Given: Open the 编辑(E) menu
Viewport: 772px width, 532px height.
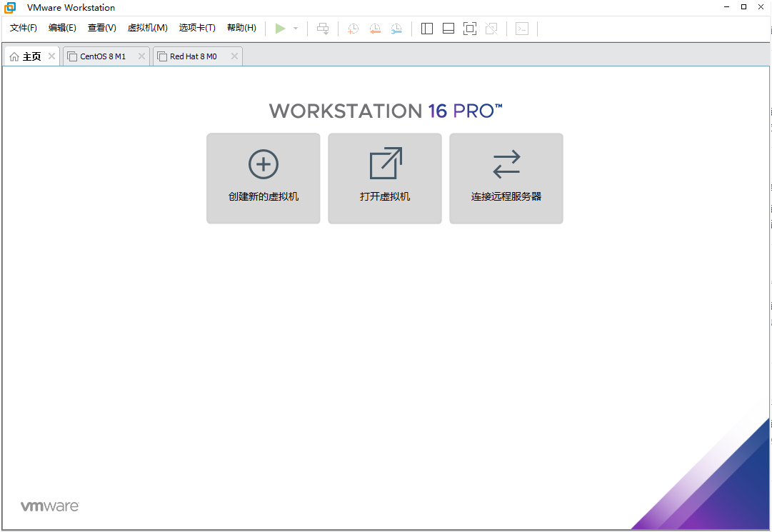Looking at the screenshot, I should point(62,28).
